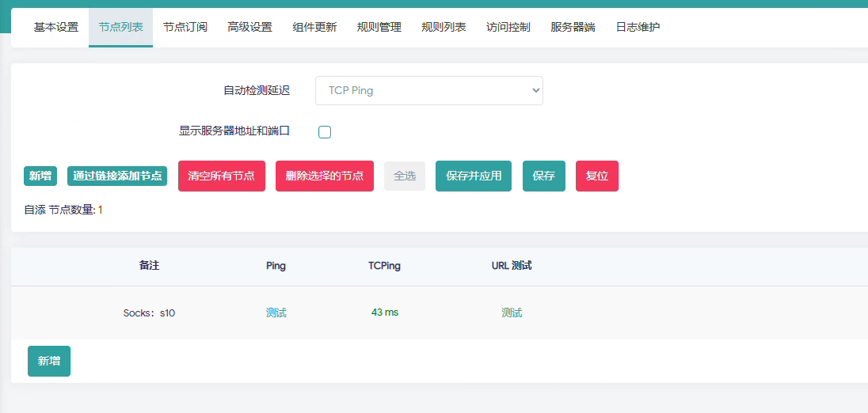Open the 服务器端 tab
Image resolution: width=868 pixels, height=413 pixels.
[573, 27]
